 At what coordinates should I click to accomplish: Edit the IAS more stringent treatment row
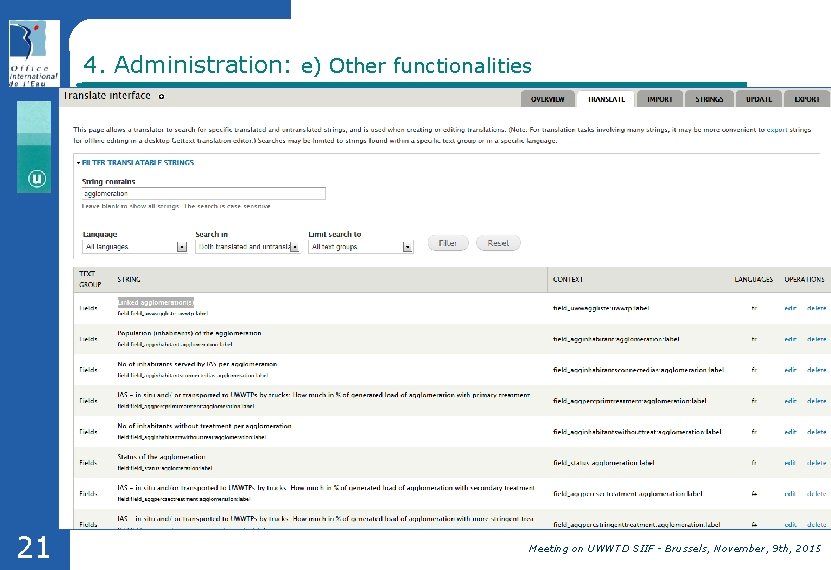click(x=790, y=524)
